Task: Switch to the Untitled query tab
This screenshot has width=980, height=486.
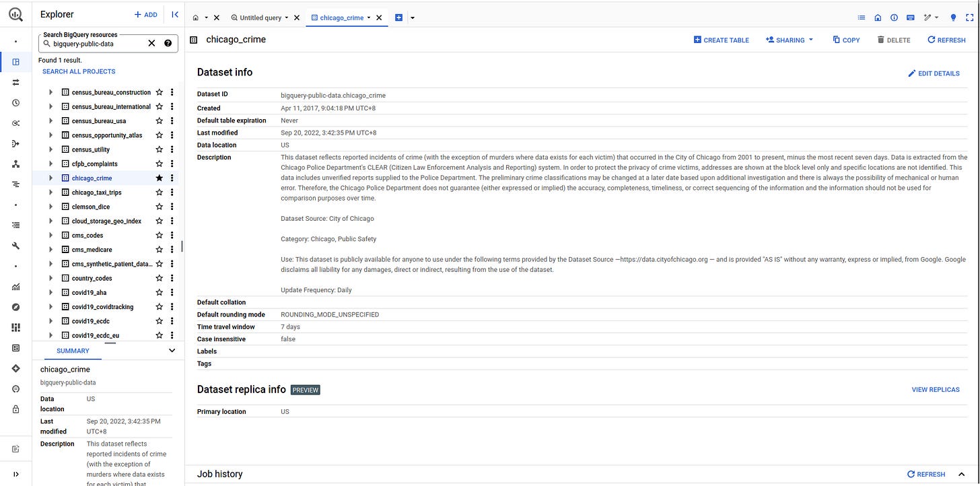Action: 261,18
